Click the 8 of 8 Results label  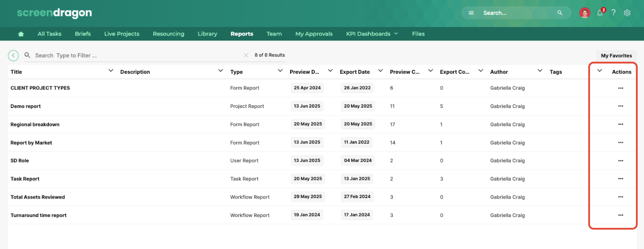point(270,55)
